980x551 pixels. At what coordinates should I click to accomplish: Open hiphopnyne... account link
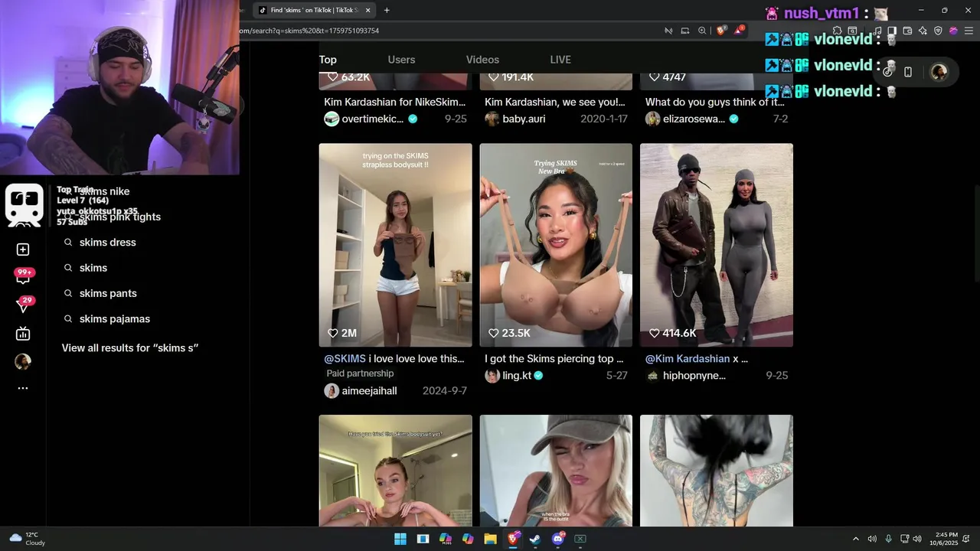pos(694,376)
